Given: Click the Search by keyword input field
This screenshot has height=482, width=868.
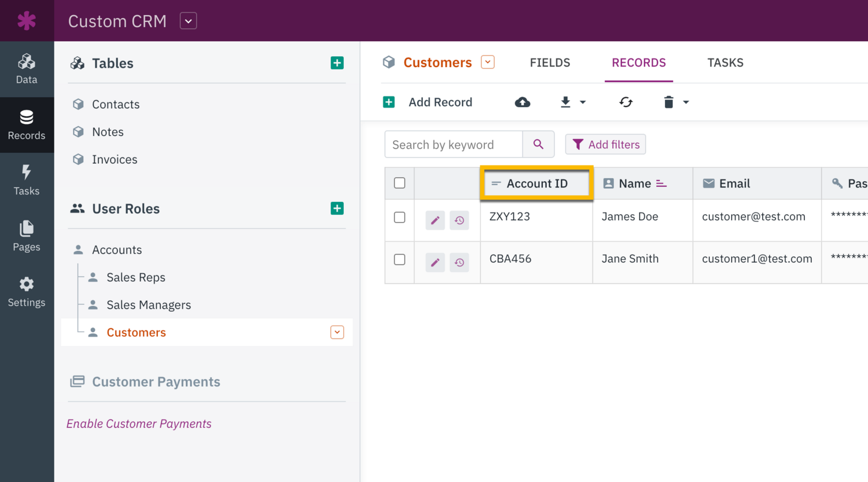Looking at the screenshot, I should (453, 144).
